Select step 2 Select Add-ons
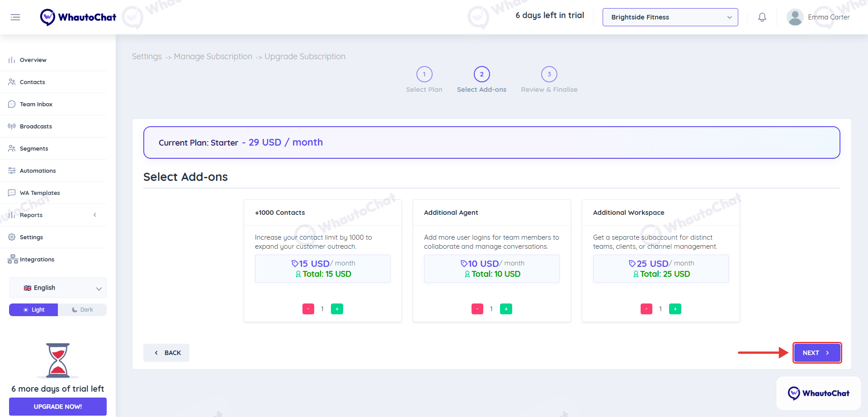Image resolution: width=868 pixels, height=417 pixels. click(x=481, y=80)
